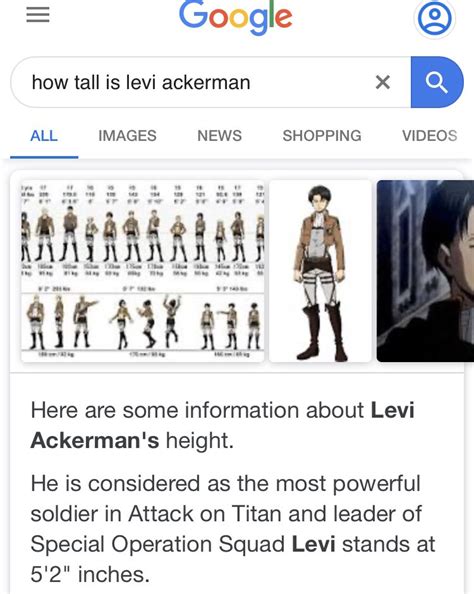Click the 'Here are some information' heading text

pos(223,425)
